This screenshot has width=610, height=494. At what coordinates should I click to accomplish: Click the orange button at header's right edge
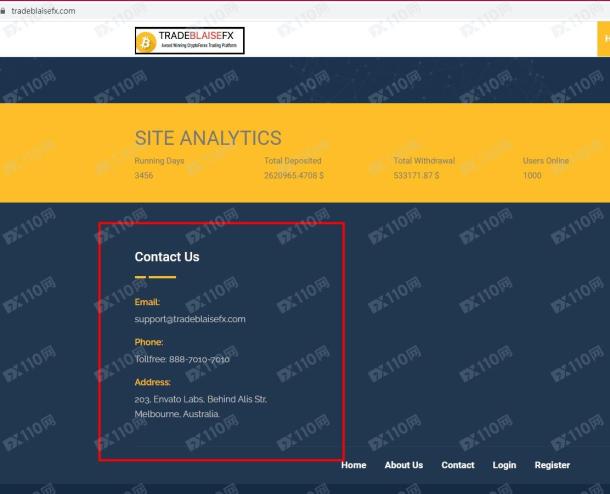click(x=604, y=40)
